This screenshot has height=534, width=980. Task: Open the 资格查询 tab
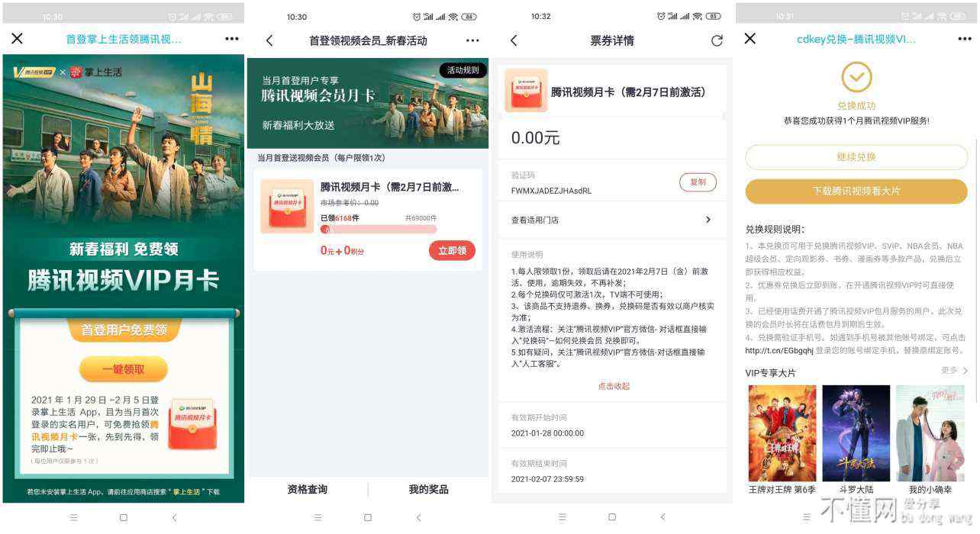[308, 489]
